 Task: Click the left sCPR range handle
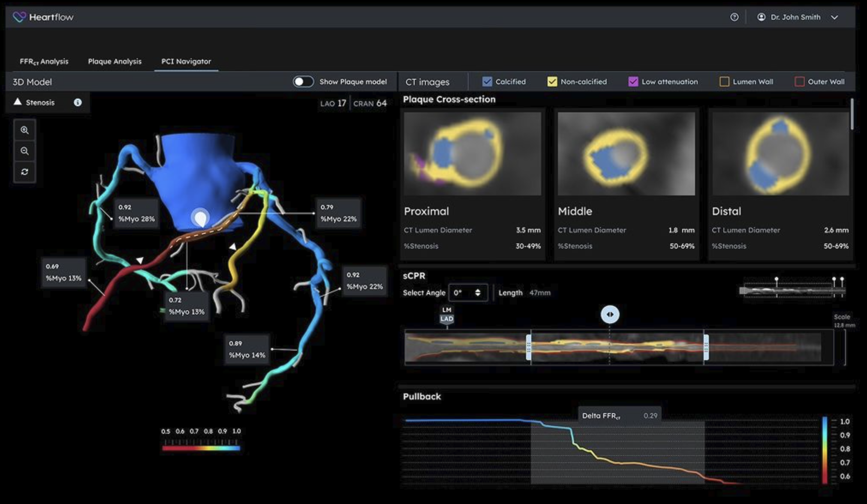[529, 347]
